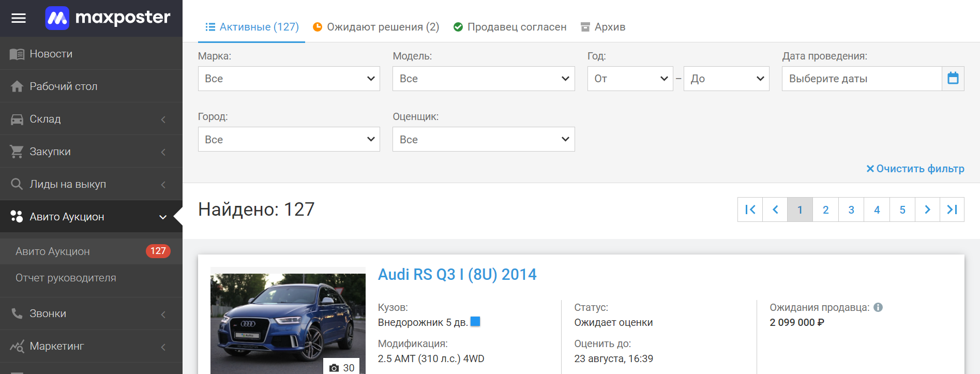Open Авто Аукцион submenu item

pos(91,251)
